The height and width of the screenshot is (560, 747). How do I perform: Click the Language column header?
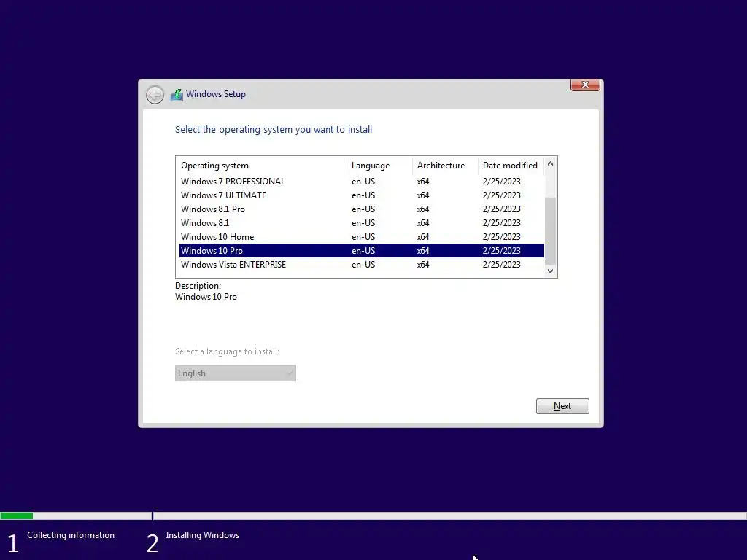(x=379, y=166)
